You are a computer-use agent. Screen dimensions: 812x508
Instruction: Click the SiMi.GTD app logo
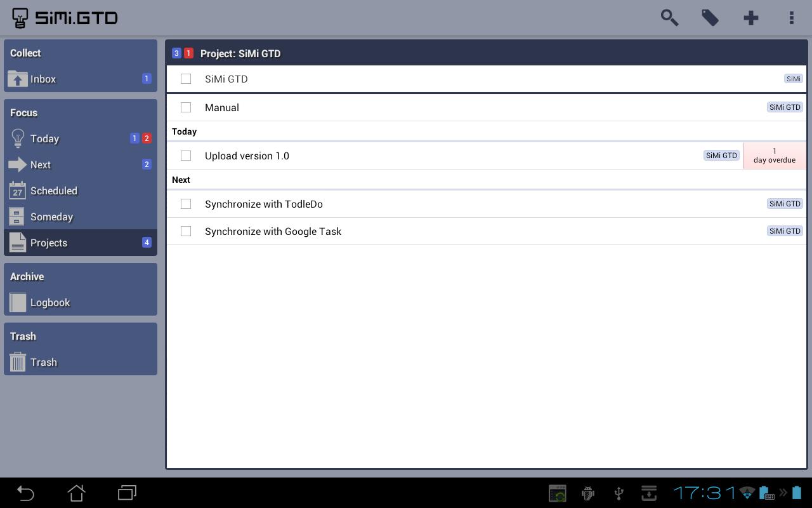(65, 18)
